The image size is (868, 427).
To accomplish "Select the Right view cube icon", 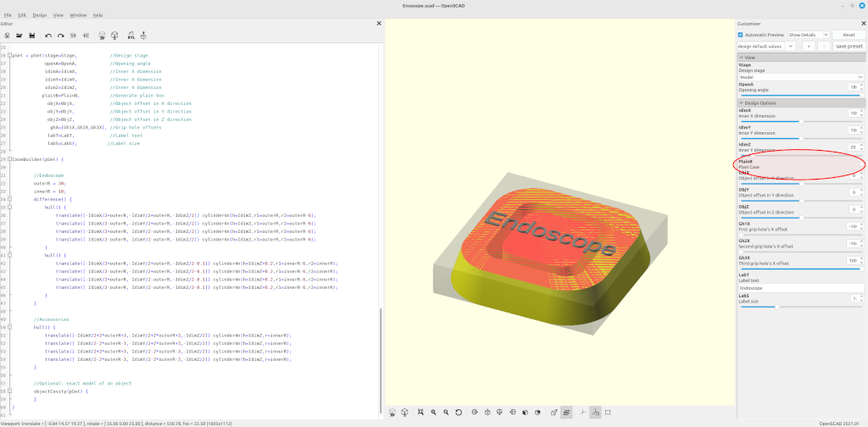I will coord(475,412).
